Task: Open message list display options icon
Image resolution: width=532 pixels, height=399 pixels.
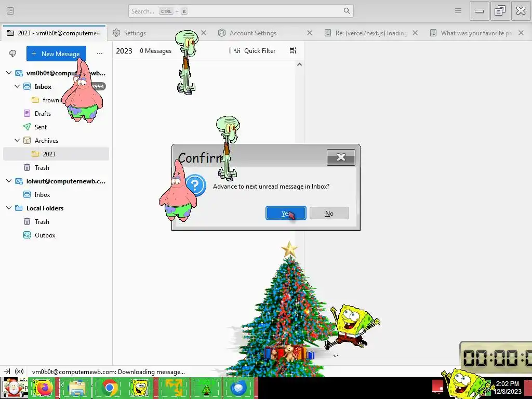Action: 293,50
